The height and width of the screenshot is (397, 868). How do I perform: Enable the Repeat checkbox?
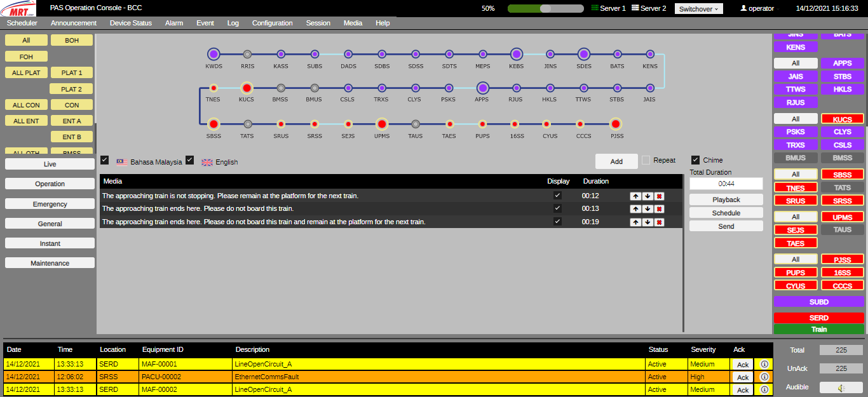click(x=646, y=160)
